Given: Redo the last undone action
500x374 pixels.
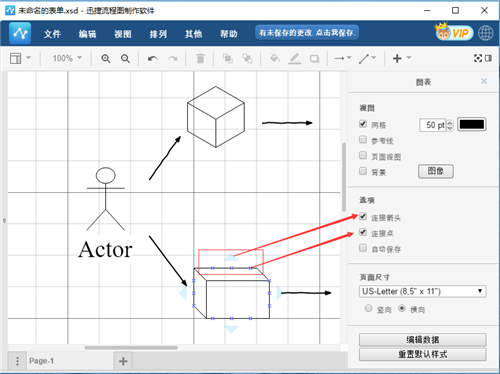Looking at the screenshot, I should [172, 59].
